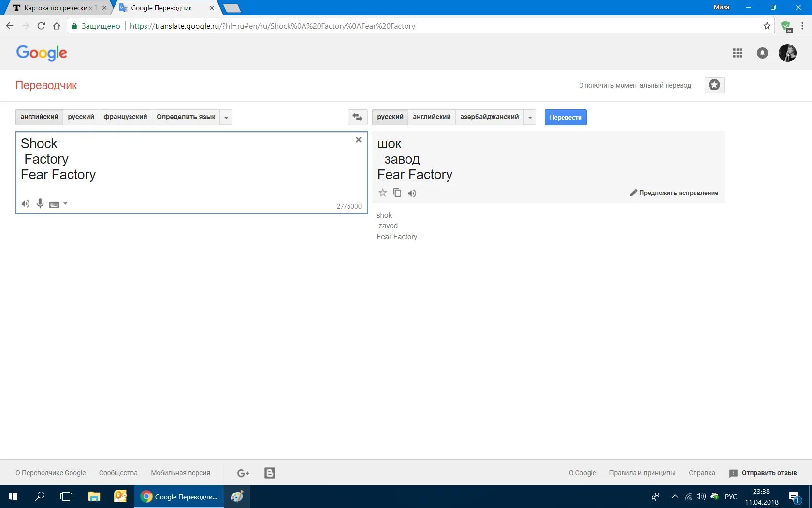Click Отключить моментальный перевод link
The height and width of the screenshot is (508, 812).
635,85
